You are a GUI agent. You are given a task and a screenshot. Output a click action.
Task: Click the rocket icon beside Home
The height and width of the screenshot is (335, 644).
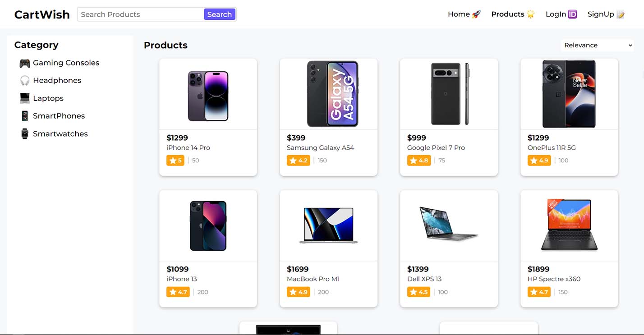(476, 14)
